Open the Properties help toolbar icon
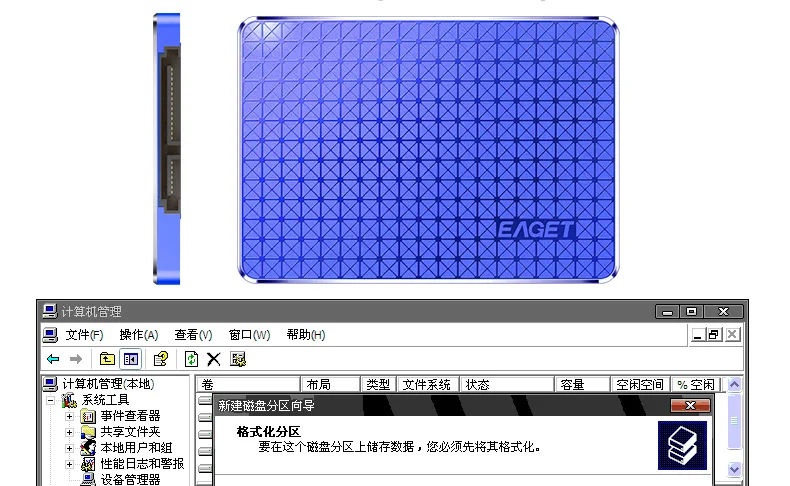 pyautogui.click(x=161, y=359)
